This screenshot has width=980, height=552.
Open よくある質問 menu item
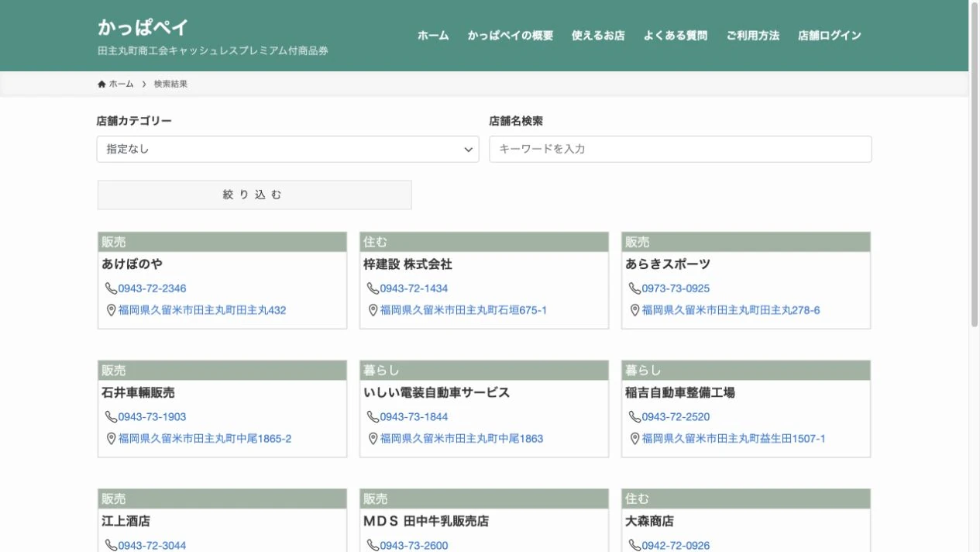[676, 36]
